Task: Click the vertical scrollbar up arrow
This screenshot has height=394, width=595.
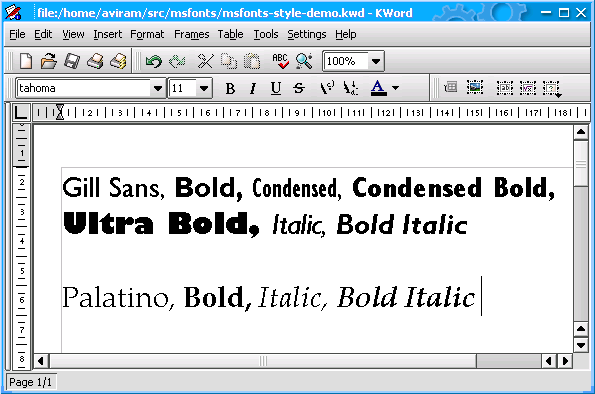Action: (x=581, y=132)
